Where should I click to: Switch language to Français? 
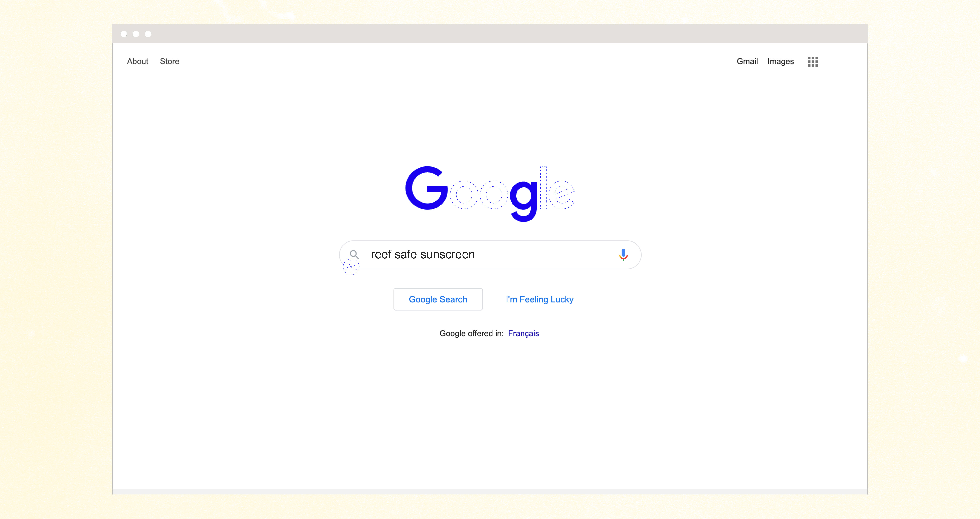point(523,334)
